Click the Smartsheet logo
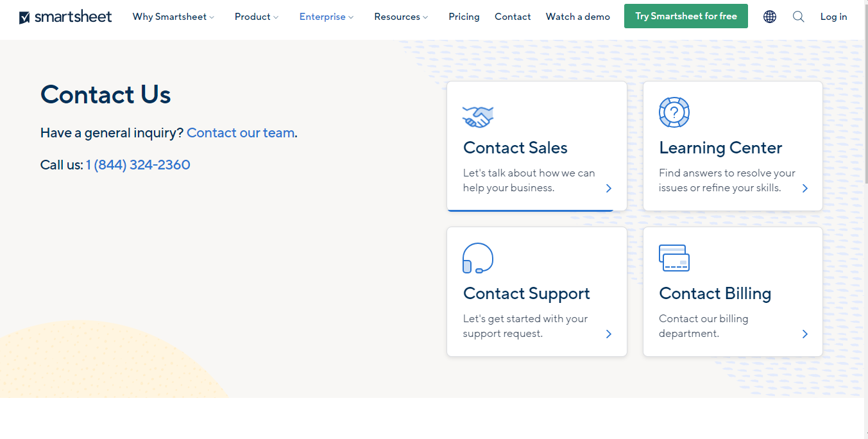 (x=65, y=17)
